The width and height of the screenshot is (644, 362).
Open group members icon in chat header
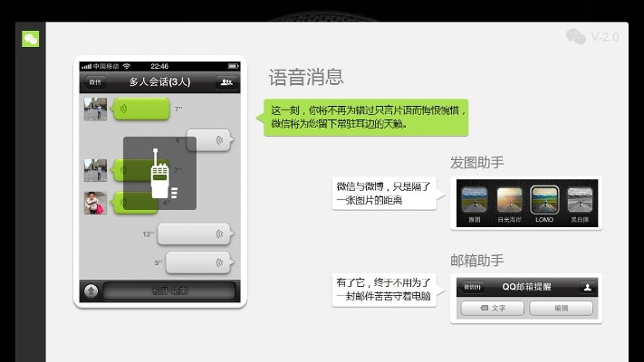click(226, 82)
